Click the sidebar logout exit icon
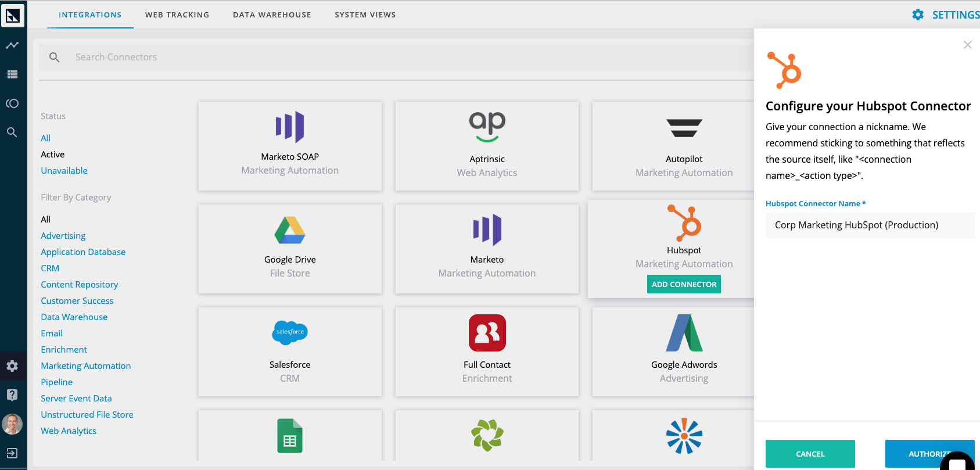 12,453
